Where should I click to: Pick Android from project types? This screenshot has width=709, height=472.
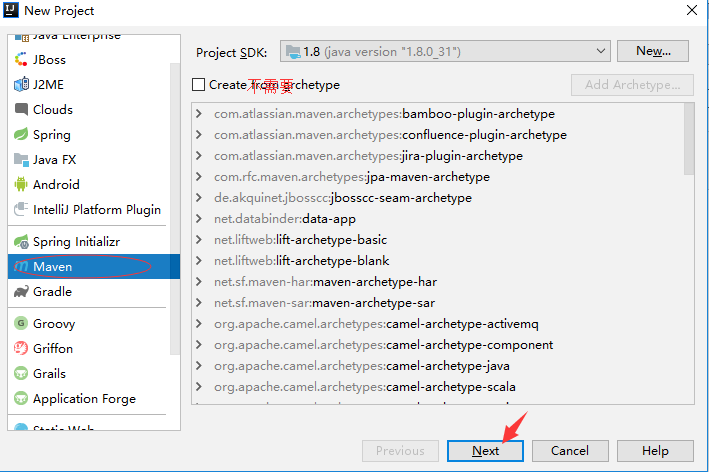[89, 184]
